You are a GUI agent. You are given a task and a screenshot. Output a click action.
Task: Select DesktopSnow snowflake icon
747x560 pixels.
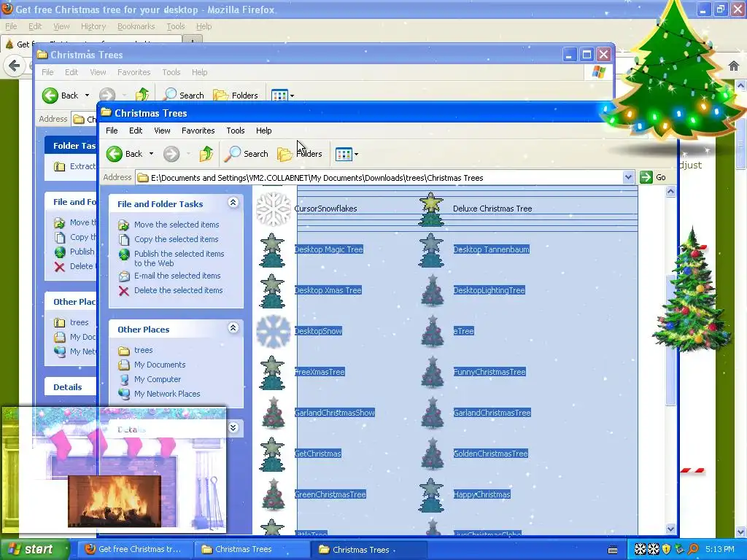click(x=274, y=332)
